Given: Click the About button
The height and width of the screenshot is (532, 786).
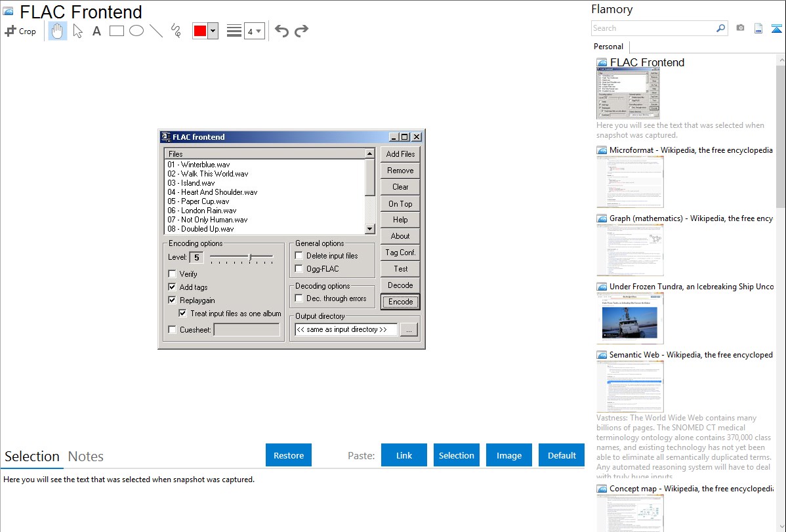Looking at the screenshot, I should click(x=400, y=236).
